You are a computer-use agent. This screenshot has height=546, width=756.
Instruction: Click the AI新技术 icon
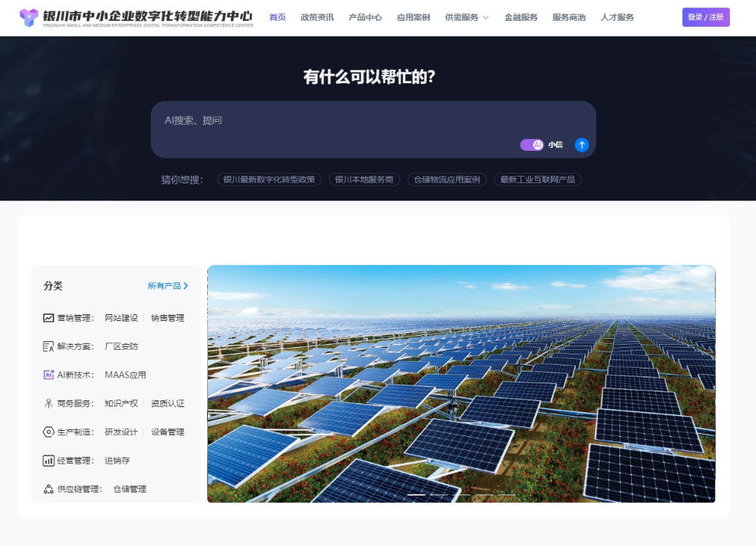[48, 375]
